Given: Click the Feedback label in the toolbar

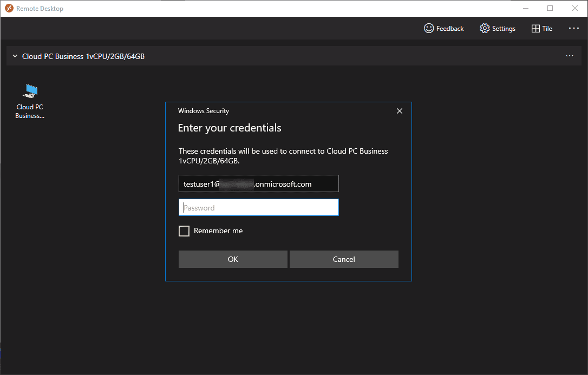Looking at the screenshot, I should (450, 28).
